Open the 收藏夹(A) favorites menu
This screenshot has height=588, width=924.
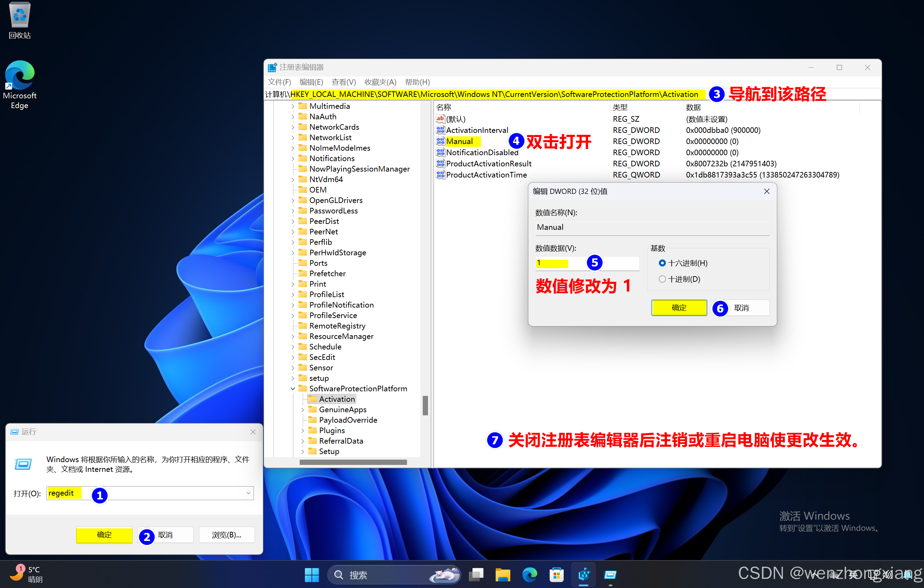(380, 82)
